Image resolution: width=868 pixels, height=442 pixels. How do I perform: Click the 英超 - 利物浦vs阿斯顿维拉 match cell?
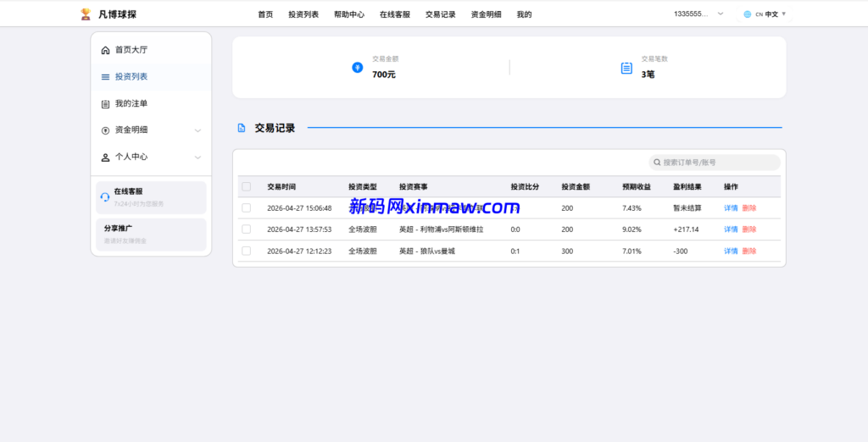[441, 229]
